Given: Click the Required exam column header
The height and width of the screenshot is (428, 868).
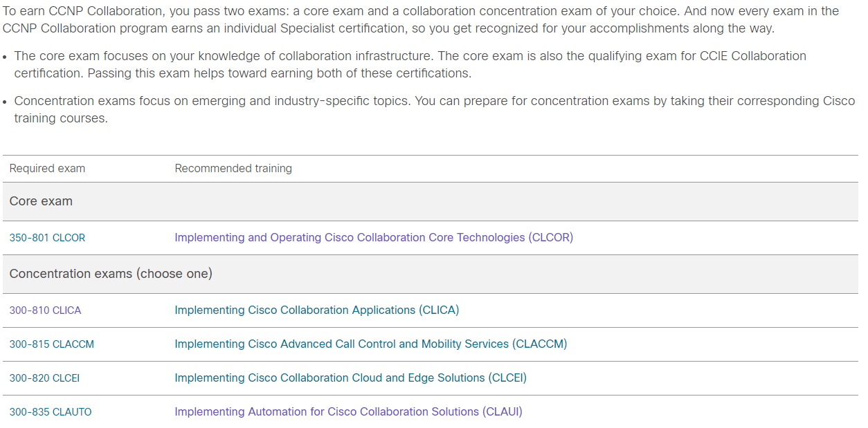Looking at the screenshot, I should [47, 169].
